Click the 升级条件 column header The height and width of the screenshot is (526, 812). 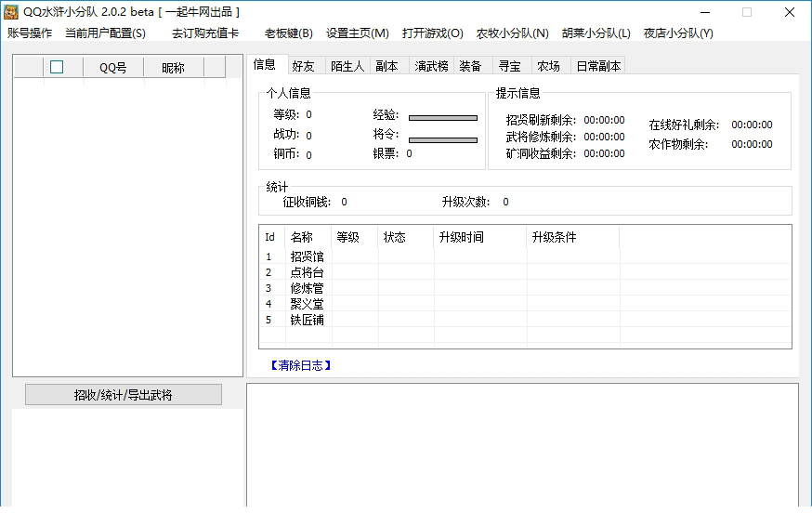pyautogui.click(x=572, y=237)
